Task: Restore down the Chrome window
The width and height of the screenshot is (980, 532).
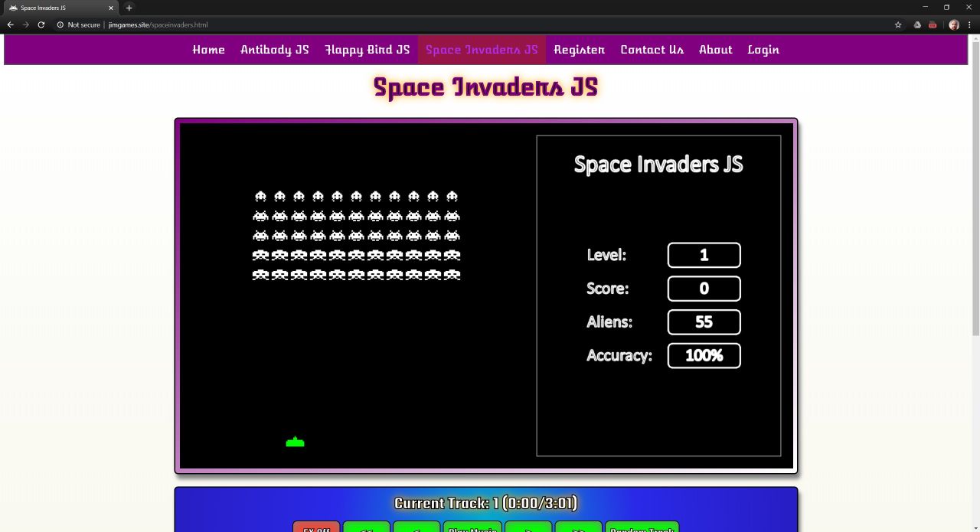Action: 946,7
